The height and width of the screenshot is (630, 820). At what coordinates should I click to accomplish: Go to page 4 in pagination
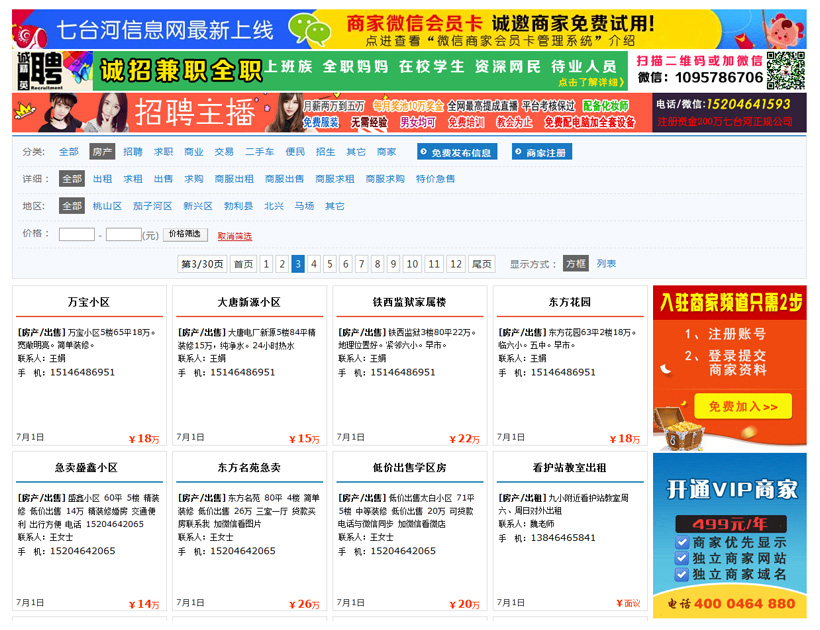(314, 264)
